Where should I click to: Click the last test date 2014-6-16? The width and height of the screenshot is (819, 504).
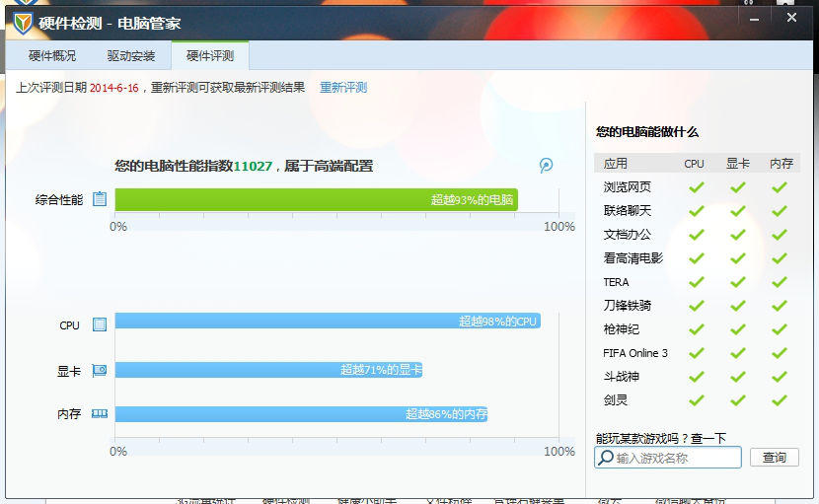(113, 88)
